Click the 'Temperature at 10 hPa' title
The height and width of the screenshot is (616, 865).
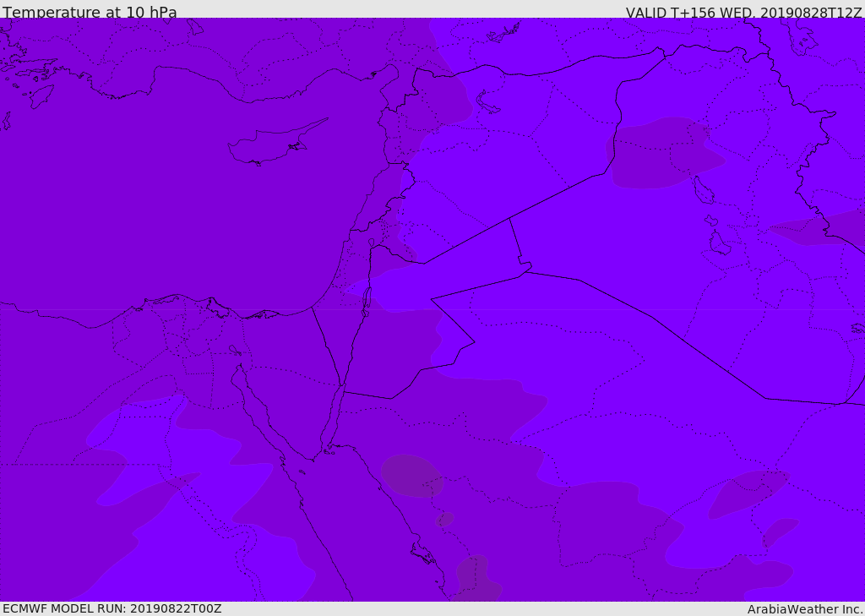(90, 12)
